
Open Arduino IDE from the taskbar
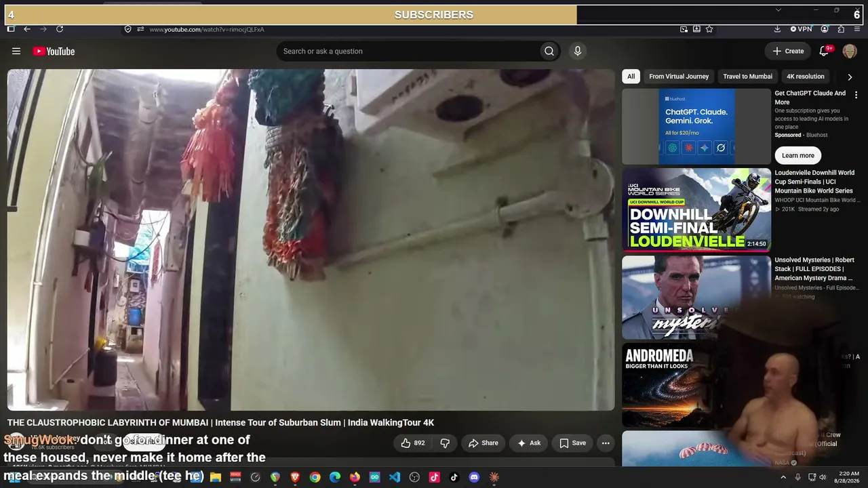click(x=375, y=477)
